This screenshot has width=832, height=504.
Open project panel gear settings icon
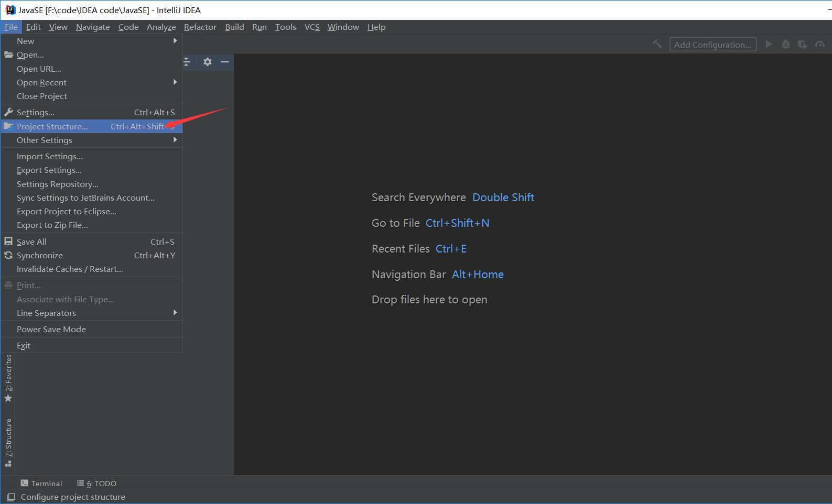point(208,62)
